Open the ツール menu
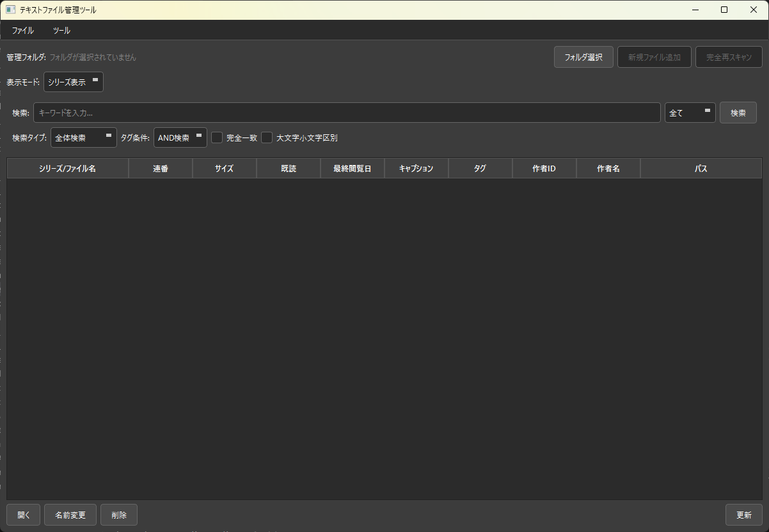The height and width of the screenshot is (532, 769). coord(61,30)
